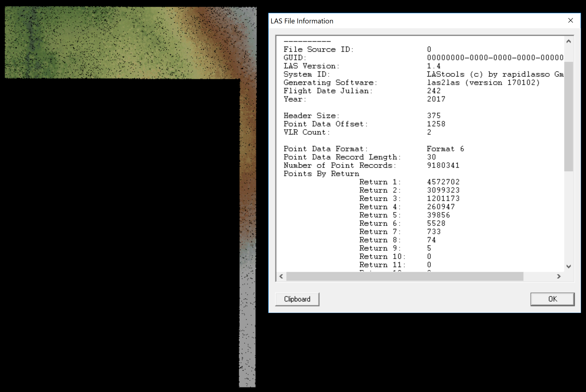Click the 'Points By Return' heading

tap(321, 173)
